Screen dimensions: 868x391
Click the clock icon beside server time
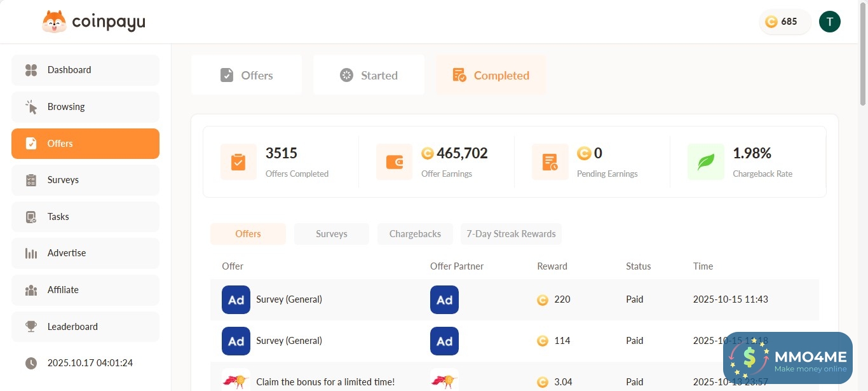tap(31, 363)
